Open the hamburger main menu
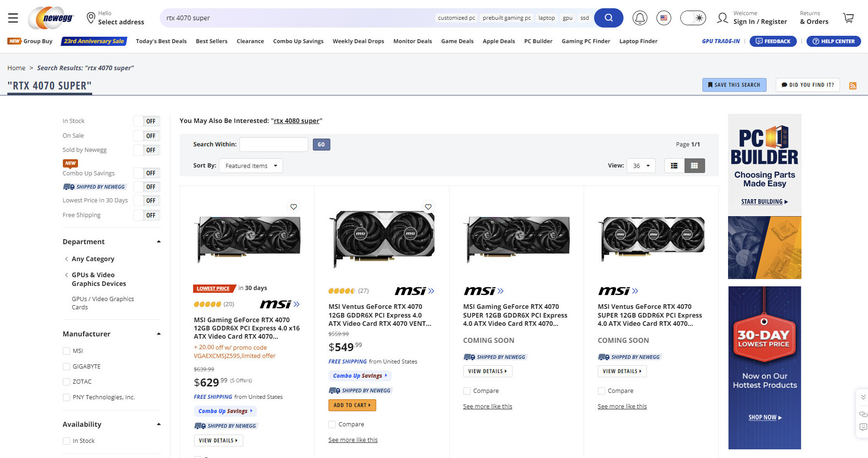Screen dimensions: 868x458 13,18
